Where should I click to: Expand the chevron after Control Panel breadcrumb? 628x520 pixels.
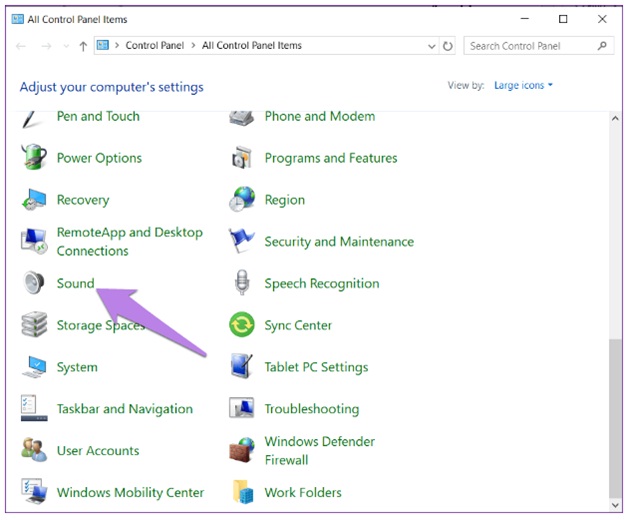click(194, 46)
